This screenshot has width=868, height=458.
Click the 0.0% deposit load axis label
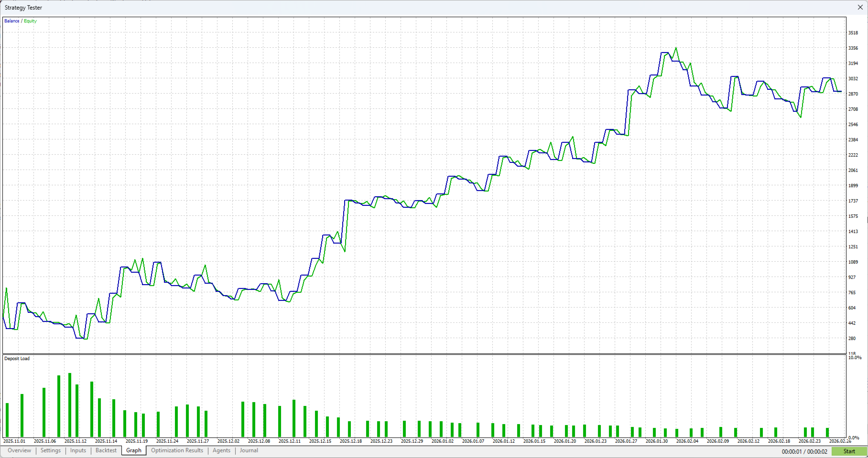coord(854,437)
